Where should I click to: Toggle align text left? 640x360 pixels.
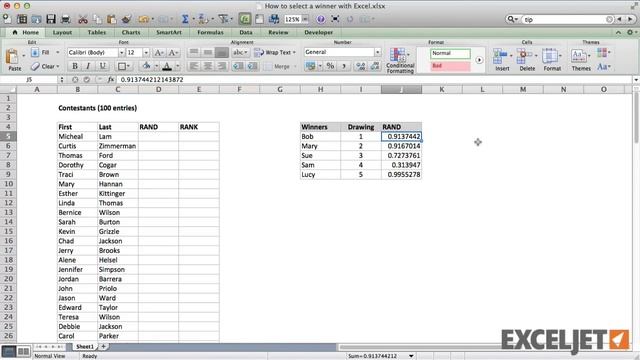[194, 66]
